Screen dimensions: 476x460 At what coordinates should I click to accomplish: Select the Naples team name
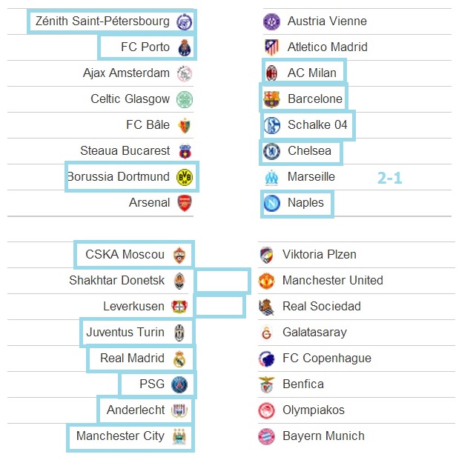(305, 203)
